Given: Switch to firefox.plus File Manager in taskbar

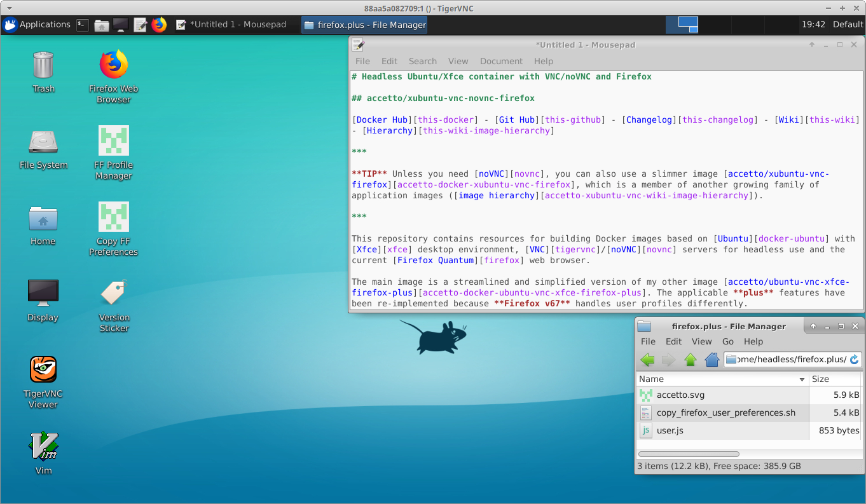Looking at the screenshot, I should [364, 25].
